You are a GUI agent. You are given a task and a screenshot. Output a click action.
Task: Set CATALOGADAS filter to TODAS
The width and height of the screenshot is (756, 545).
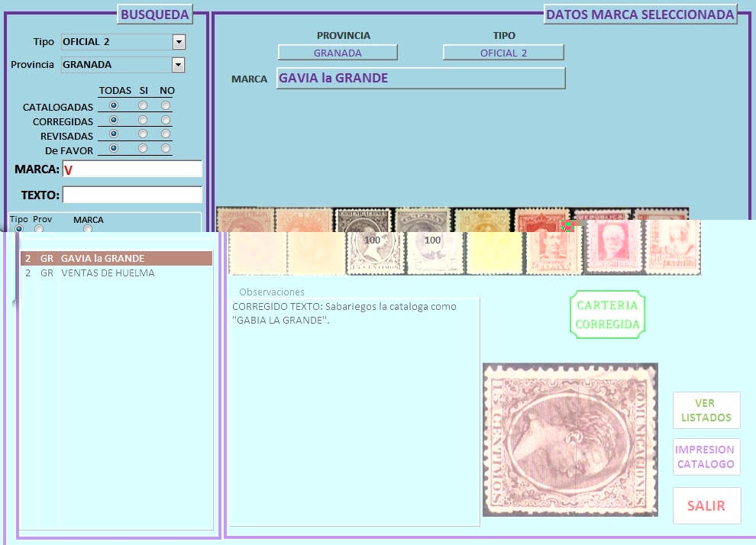[x=114, y=105]
